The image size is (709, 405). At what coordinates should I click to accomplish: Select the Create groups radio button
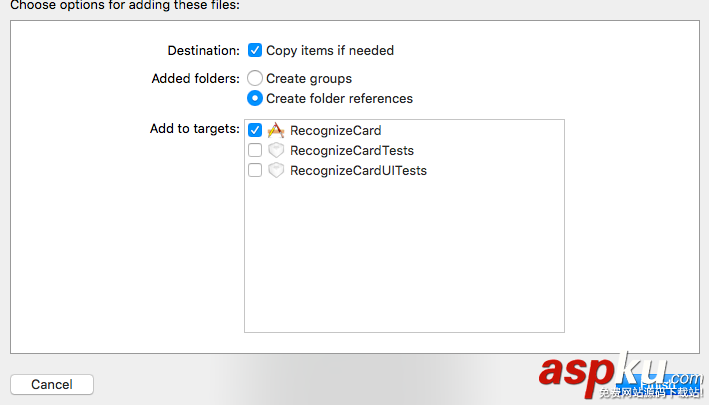255,78
